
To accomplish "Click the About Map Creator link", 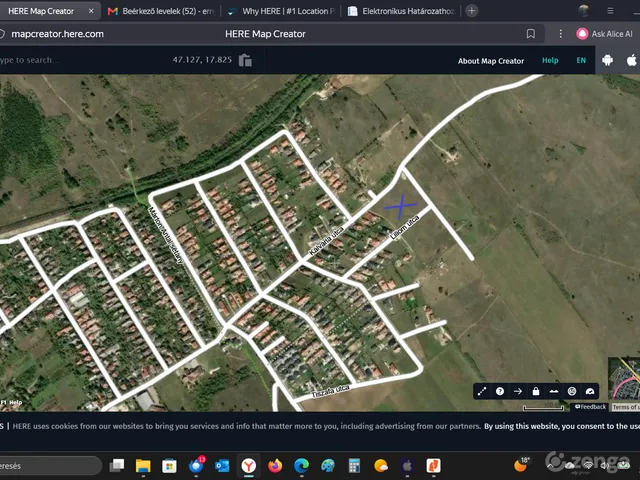I will pos(491,61).
